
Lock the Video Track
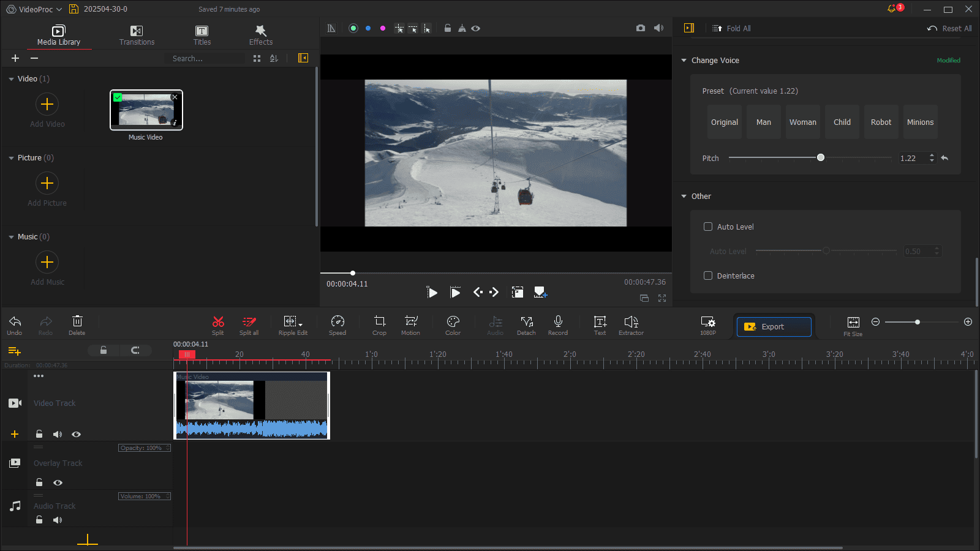click(x=39, y=434)
